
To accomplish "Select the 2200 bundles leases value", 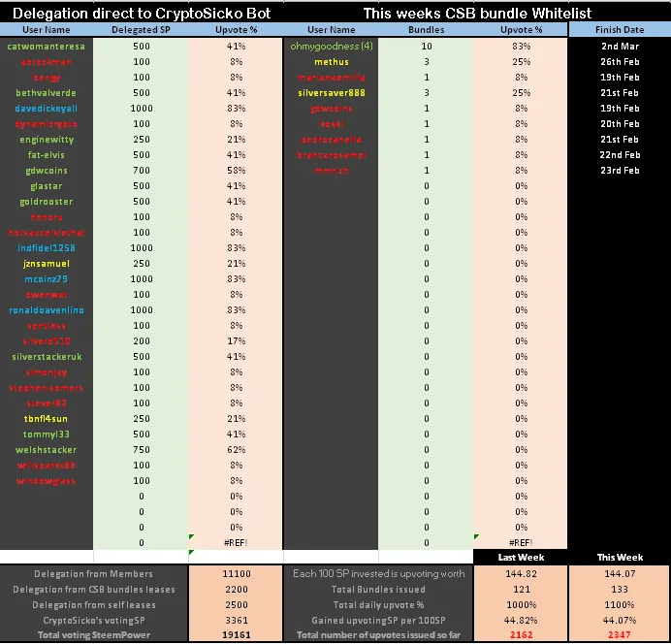I will click(237, 590).
